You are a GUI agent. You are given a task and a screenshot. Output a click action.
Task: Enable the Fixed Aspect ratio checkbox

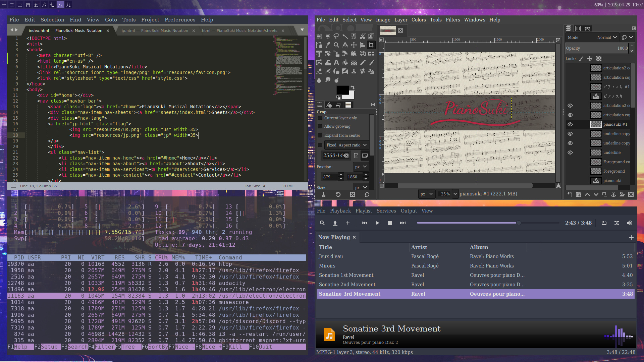pyautogui.click(x=320, y=145)
